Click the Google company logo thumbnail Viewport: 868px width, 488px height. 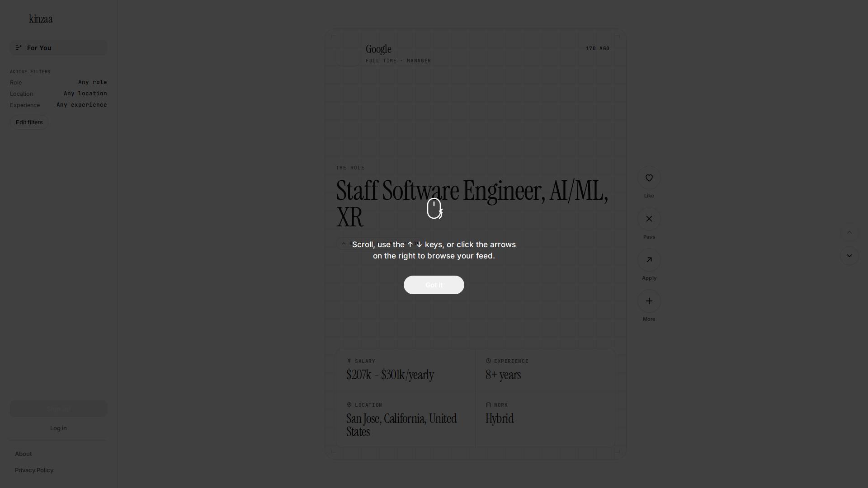[348, 54]
